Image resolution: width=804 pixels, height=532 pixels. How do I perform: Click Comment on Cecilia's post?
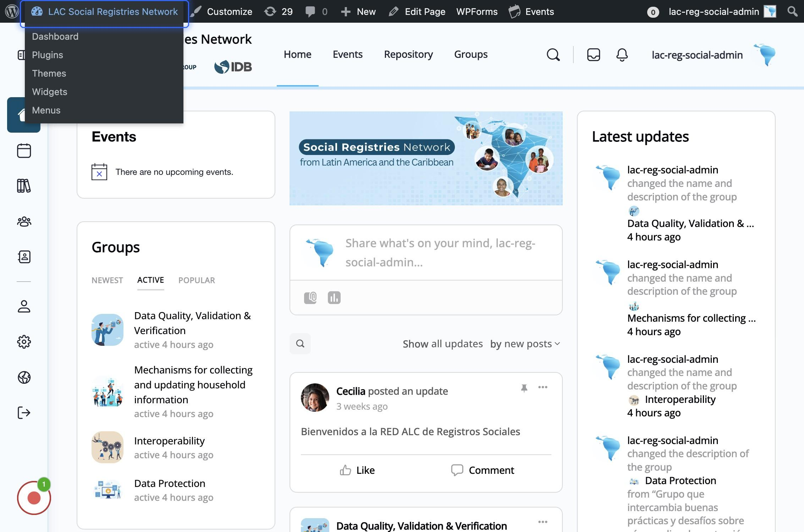pos(483,470)
